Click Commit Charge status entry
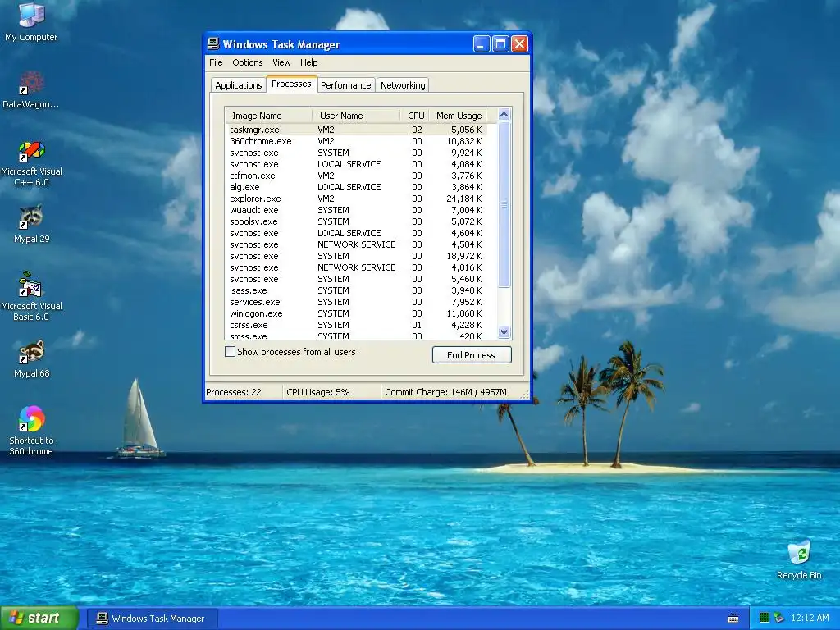840x630 pixels. click(x=445, y=392)
